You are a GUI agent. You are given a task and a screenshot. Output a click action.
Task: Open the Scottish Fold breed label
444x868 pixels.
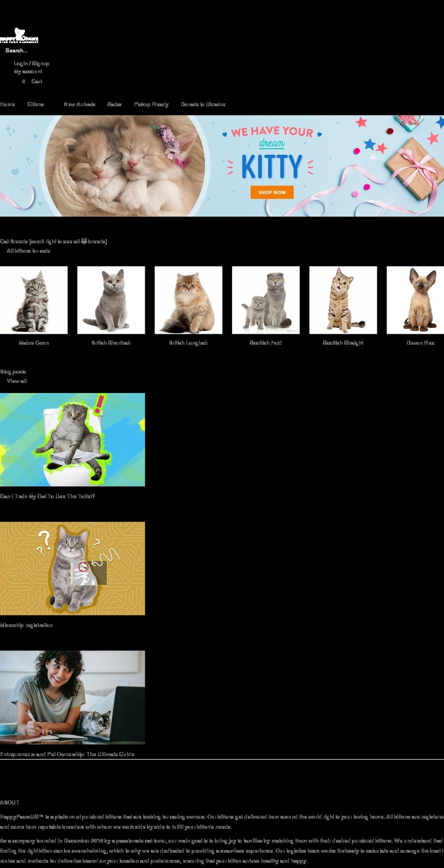[x=265, y=343]
